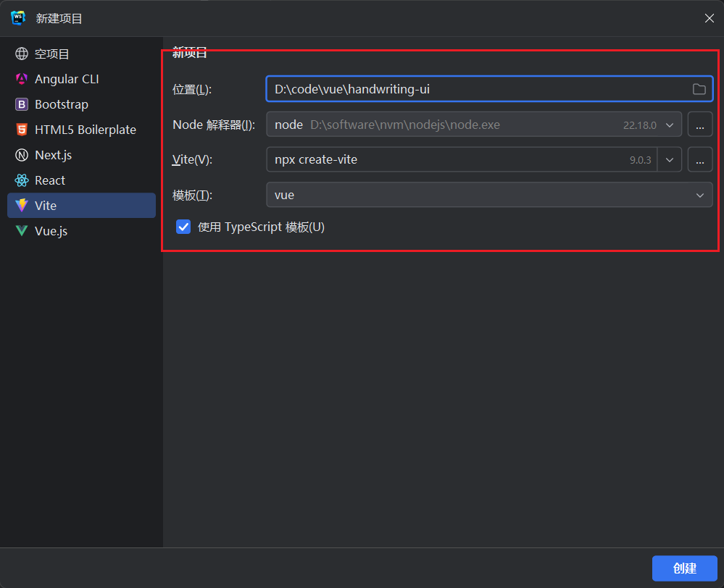The width and height of the screenshot is (724, 588).
Task: Open folder browser in location field
Action: 699,89
